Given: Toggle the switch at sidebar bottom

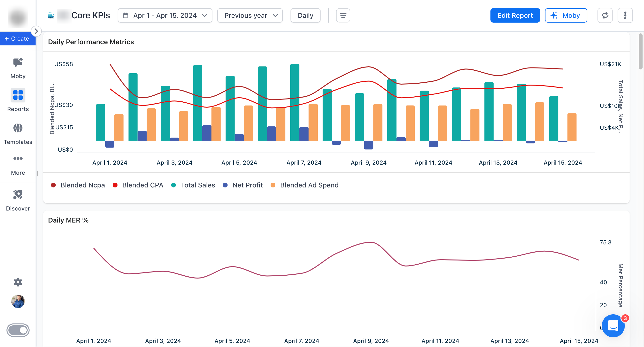Looking at the screenshot, I should click(18, 330).
